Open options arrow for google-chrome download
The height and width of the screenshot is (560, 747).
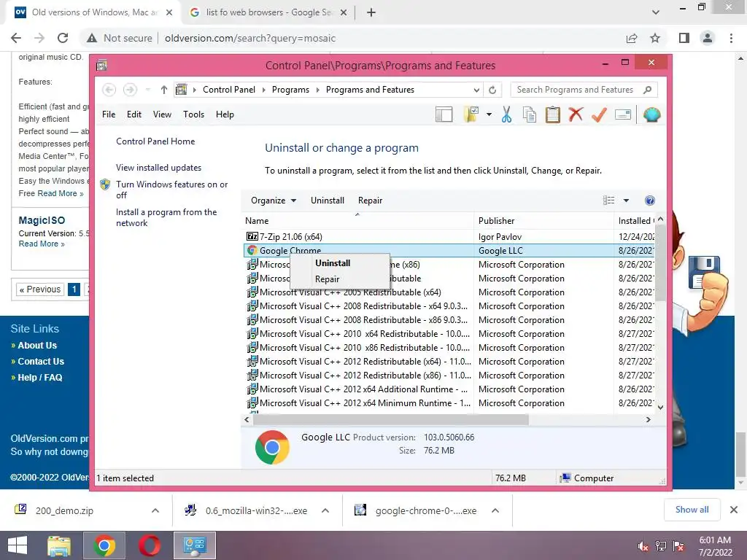click(x=495, y=510)
